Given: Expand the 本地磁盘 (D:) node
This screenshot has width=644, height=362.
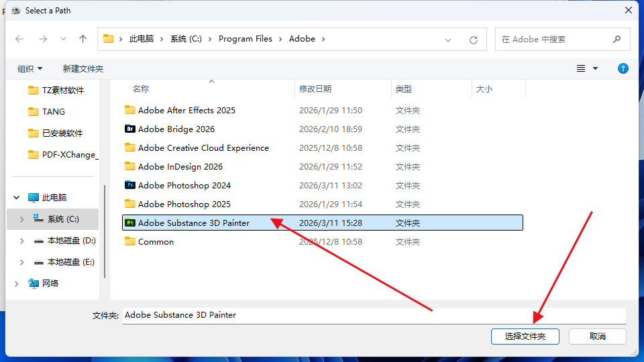Looking at the screenshot, I should pyautogui.click(x=21, y=241).
